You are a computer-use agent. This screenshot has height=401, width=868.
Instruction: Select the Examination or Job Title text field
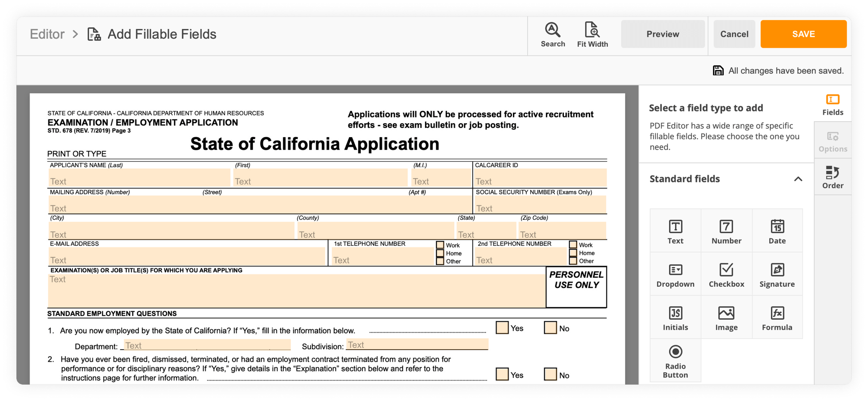click(x=296, y=291)
